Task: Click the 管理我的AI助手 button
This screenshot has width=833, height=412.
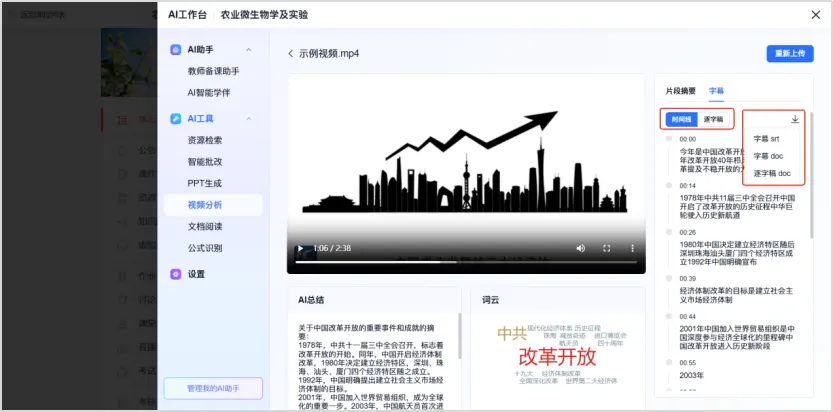Action: pyautogui.click(x=213, y=388)
